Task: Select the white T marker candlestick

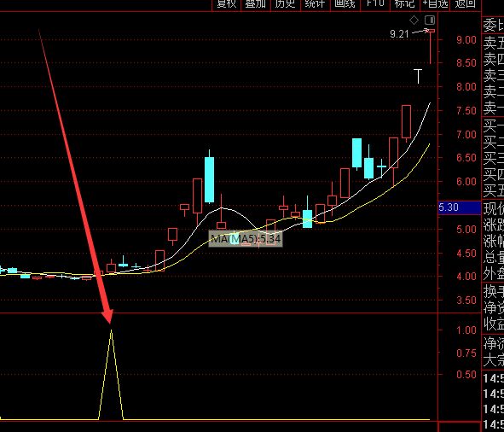Action: click(x=418, y=77)
